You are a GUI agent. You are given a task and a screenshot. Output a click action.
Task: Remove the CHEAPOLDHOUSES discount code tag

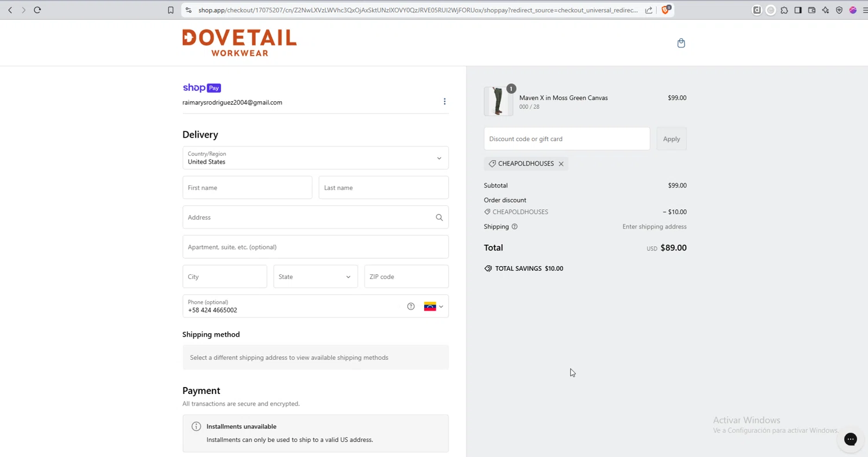tap(561, 164)
